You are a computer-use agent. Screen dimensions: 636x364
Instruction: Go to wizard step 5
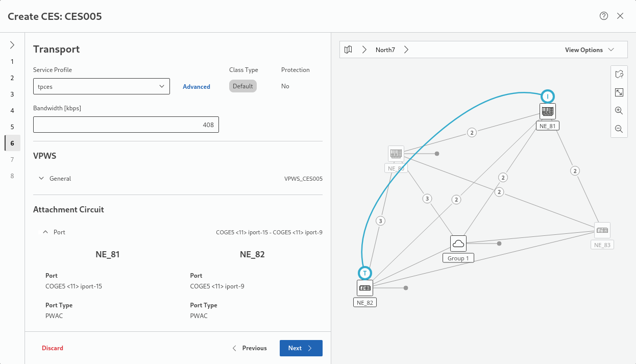12,127
